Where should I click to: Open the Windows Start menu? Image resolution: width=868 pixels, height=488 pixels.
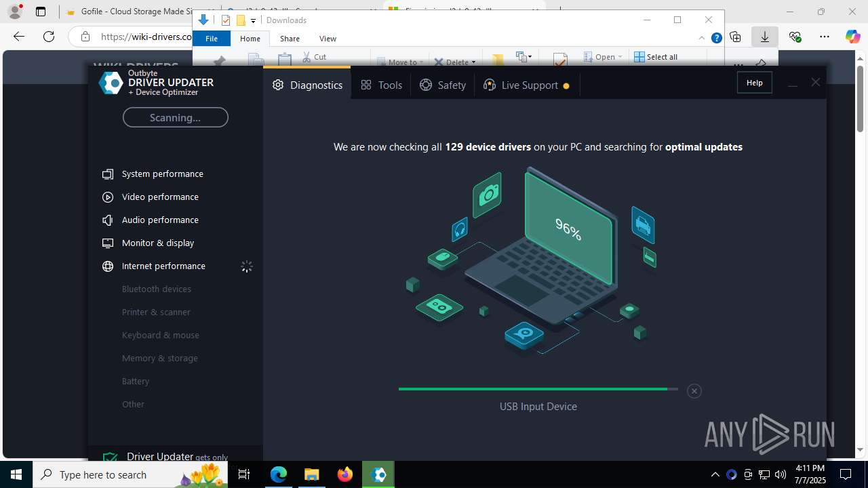click(x=16, y=474)
